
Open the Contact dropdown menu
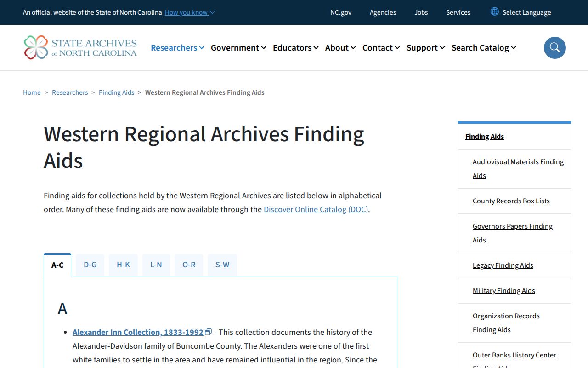(x=381, y=48)
